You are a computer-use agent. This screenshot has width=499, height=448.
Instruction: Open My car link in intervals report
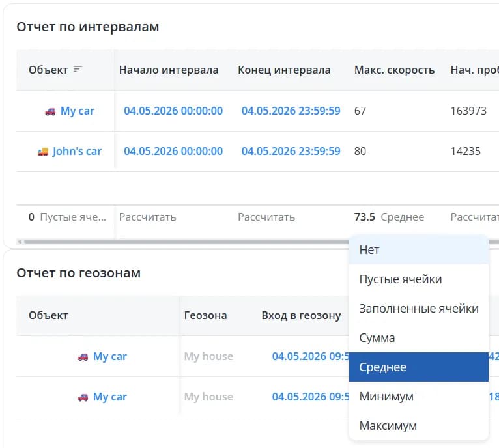coord(78,111)
